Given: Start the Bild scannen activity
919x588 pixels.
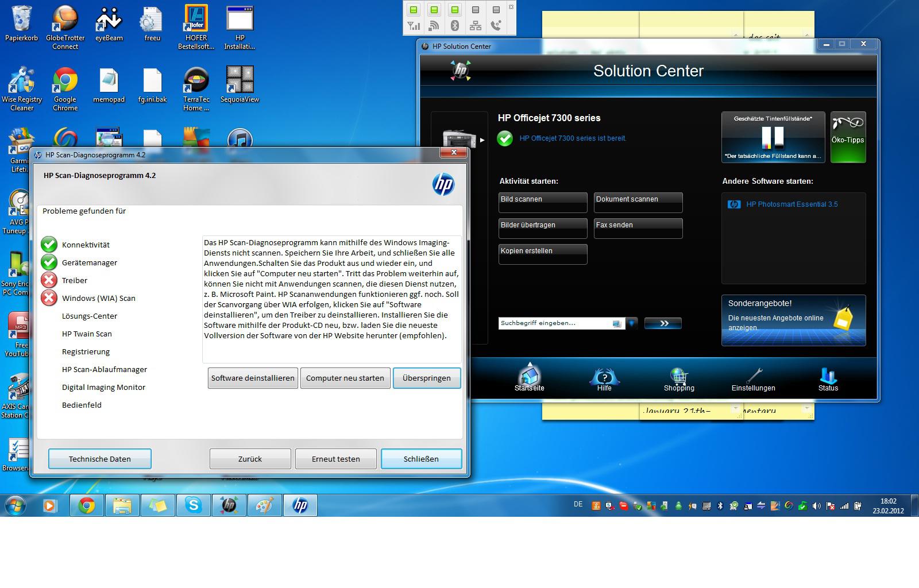Looking at the screenshot, I should coord(543,202).
